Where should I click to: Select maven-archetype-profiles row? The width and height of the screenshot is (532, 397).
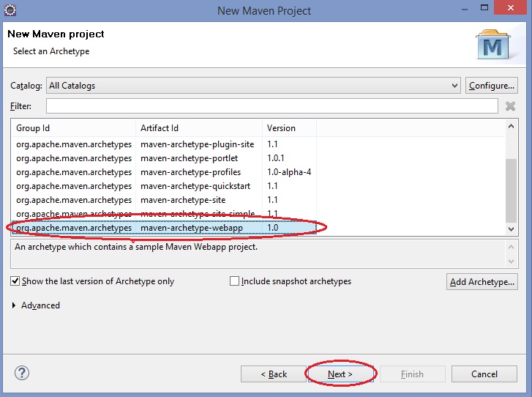coord(163,172)
